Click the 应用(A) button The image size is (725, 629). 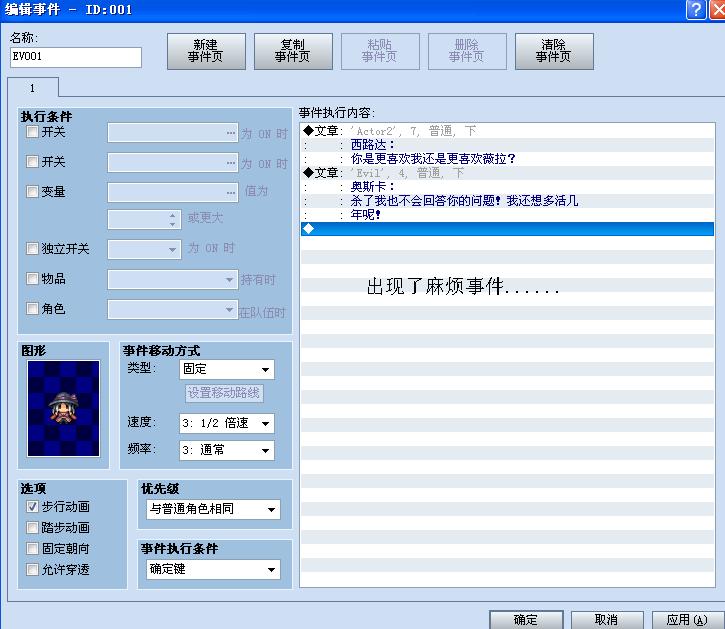[x=688, y=619]
